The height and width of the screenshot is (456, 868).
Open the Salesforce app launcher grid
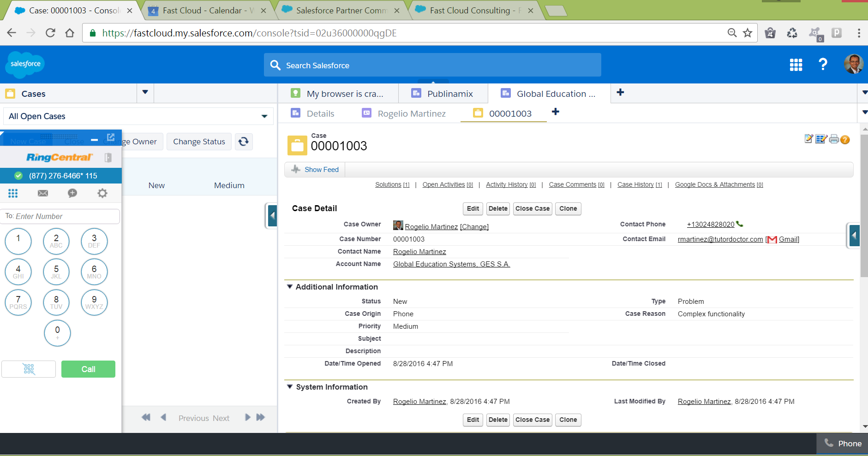(x=796, y=65)
